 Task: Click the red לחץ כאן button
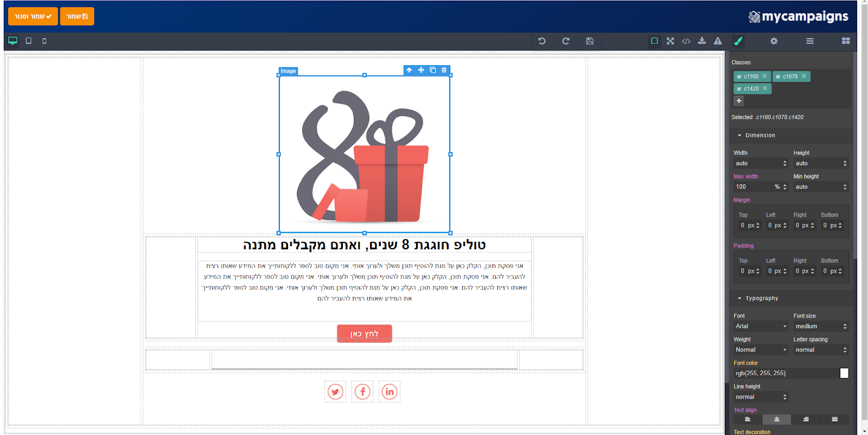point(365,333)
